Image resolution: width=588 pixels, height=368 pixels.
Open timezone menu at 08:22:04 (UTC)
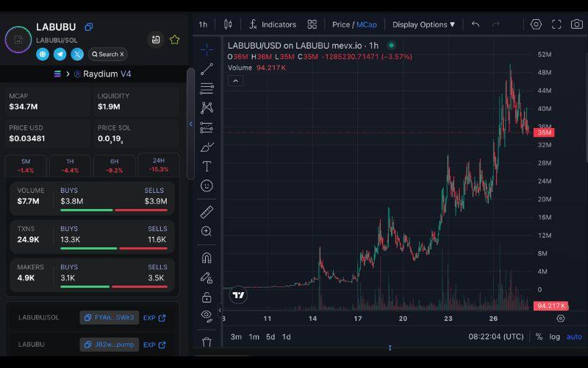[x=495, y=337]
